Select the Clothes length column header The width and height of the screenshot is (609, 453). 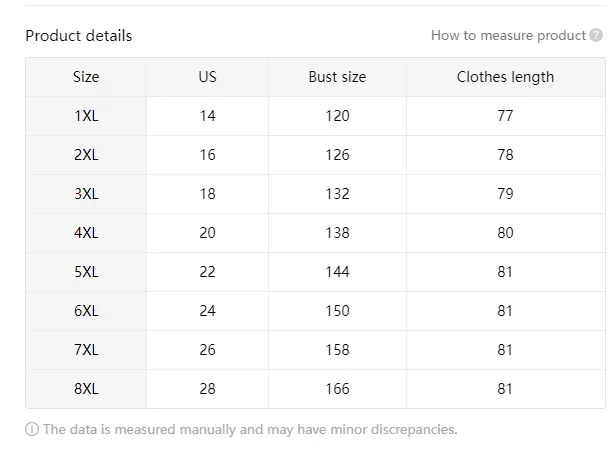coord(505,77)
